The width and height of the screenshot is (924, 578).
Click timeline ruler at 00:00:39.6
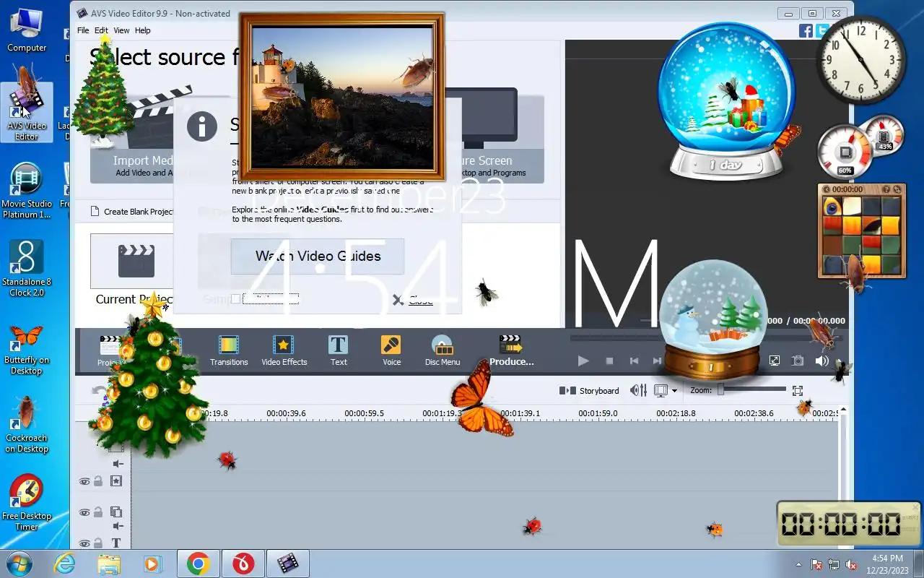(286, 413)
